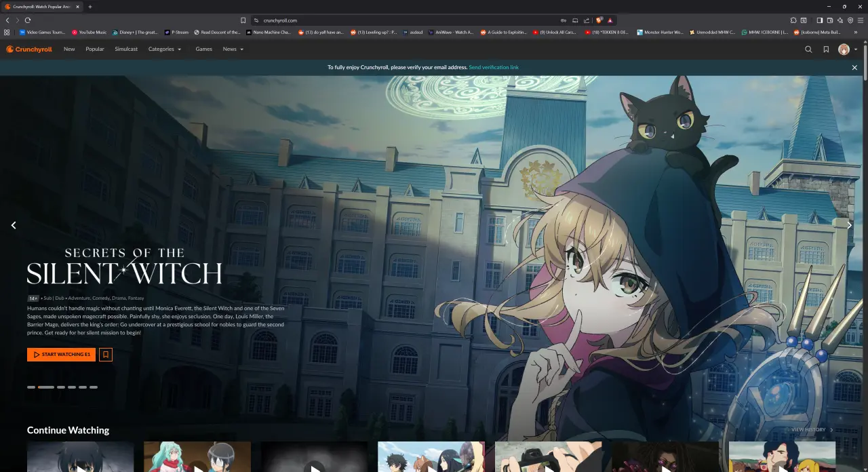Select the first carousel indicator dot

[31, 387]
